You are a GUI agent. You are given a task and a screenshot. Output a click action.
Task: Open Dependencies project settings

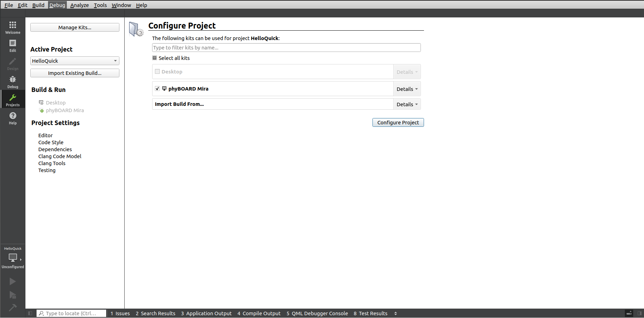pos(55,149)
